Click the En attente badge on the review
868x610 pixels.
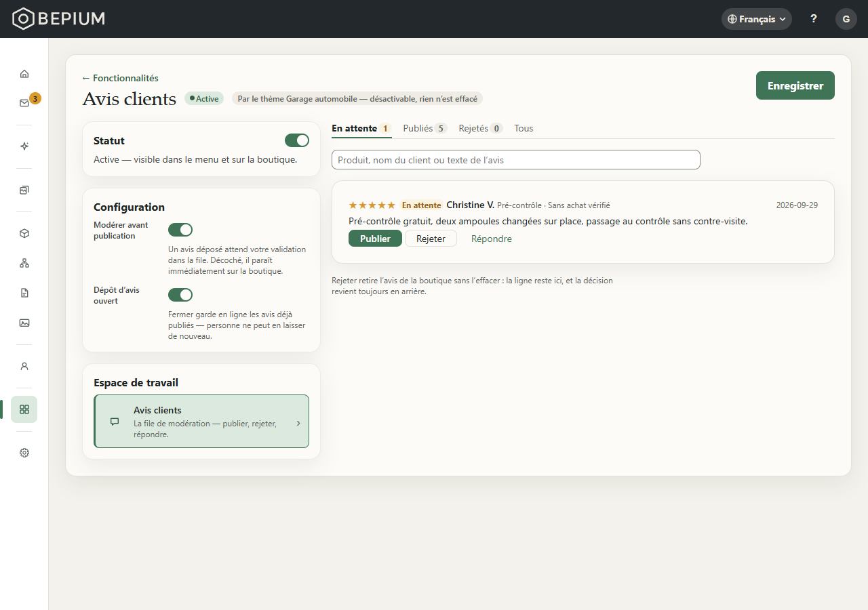(421, 205)
